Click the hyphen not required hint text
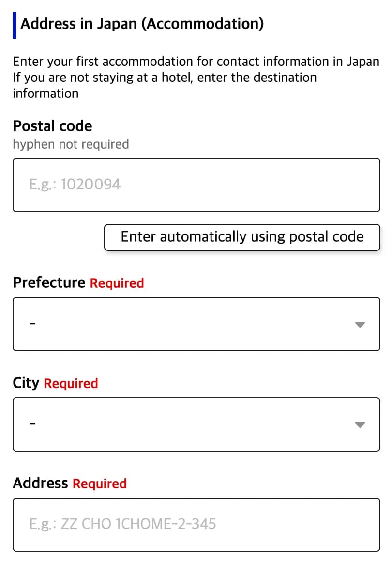This screenshot has width=392, height=563. pos(71,144)
